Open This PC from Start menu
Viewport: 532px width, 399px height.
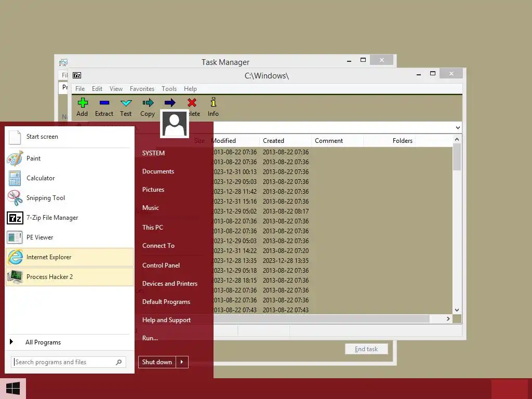coord(153,228)
